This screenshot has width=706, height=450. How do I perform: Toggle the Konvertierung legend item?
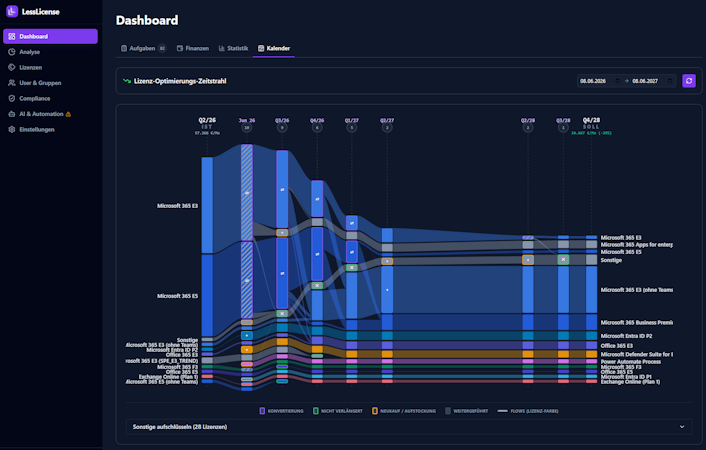click(281, 411)
